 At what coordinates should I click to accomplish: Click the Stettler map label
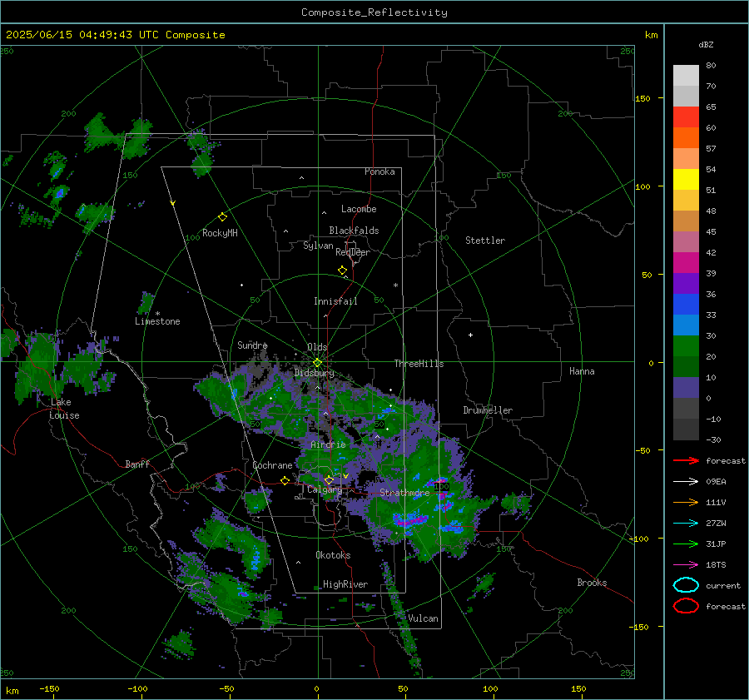point(485,241)
